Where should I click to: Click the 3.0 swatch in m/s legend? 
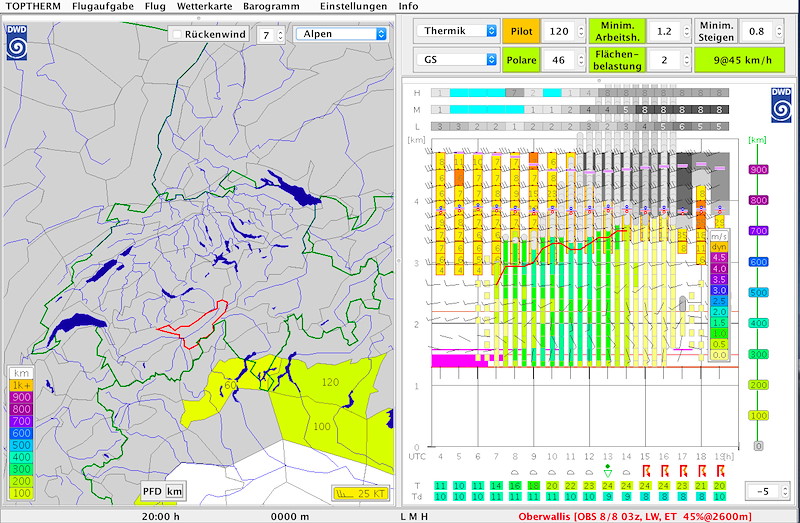click(719, 290)
